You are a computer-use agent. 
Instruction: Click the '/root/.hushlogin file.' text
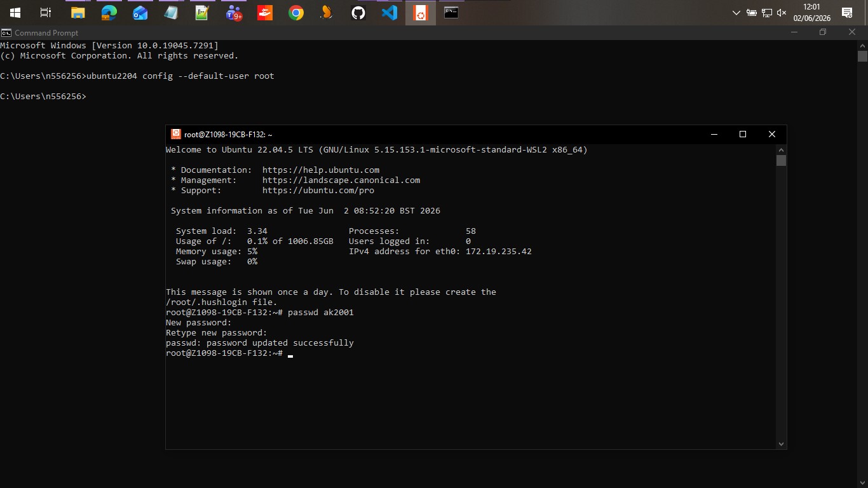coord(222,302)
